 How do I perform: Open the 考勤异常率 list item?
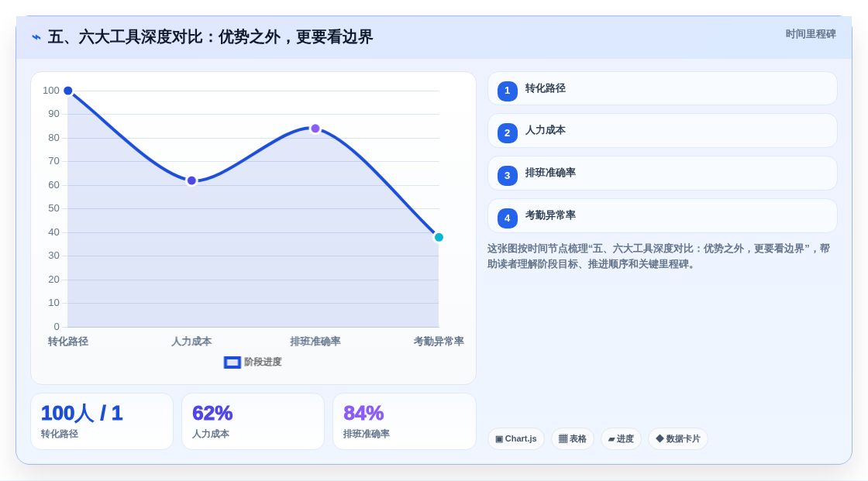click(x=662, y=216)
